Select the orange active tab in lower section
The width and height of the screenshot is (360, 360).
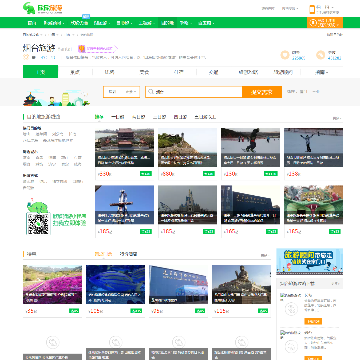click(103, 254)
